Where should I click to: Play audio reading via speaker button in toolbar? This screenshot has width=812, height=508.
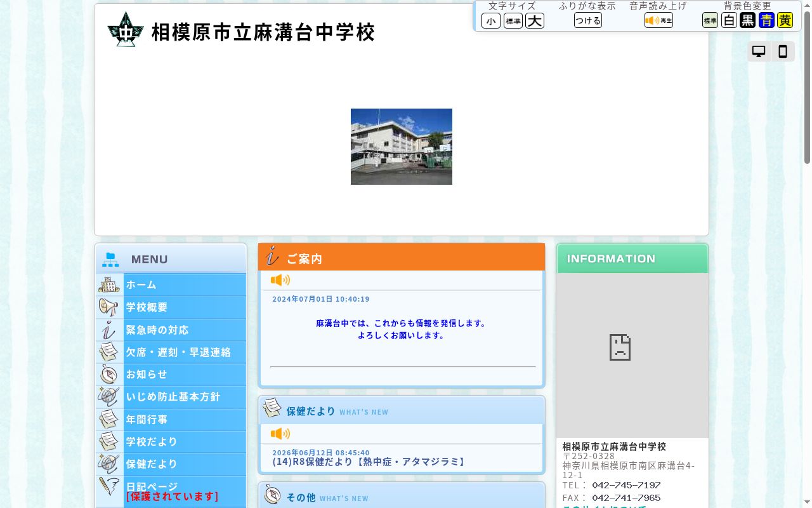[658, 20]
